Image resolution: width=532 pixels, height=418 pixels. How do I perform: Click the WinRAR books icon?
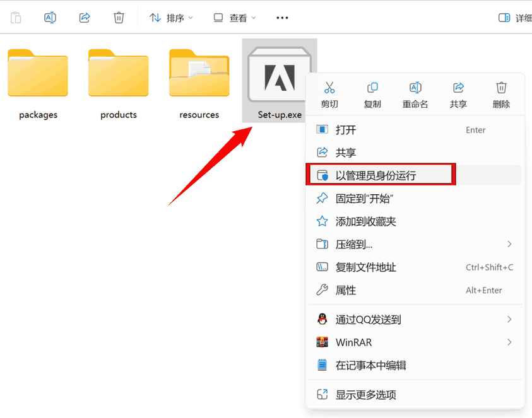click(322, 342)
